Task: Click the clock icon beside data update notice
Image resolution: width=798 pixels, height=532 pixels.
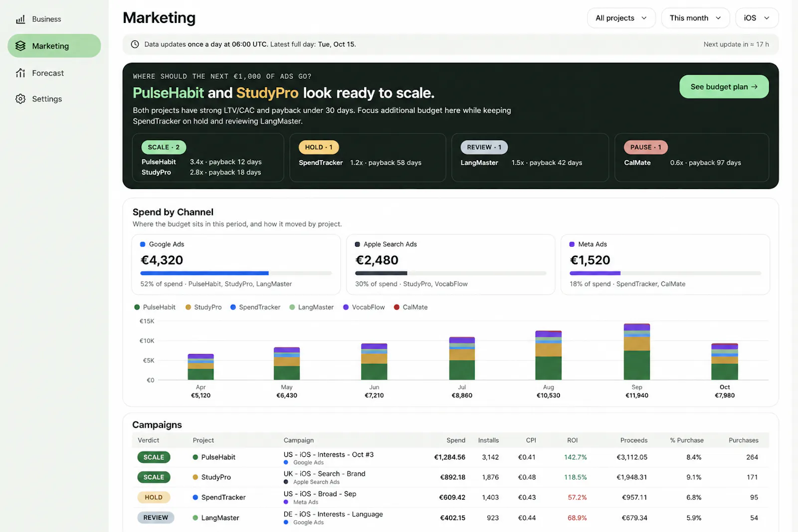Action: point(135,44)
